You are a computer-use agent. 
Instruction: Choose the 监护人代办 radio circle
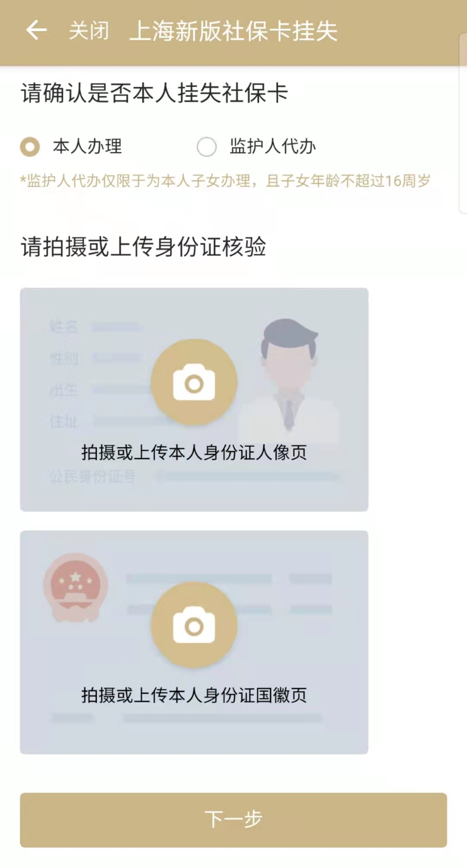coord(207,146)
